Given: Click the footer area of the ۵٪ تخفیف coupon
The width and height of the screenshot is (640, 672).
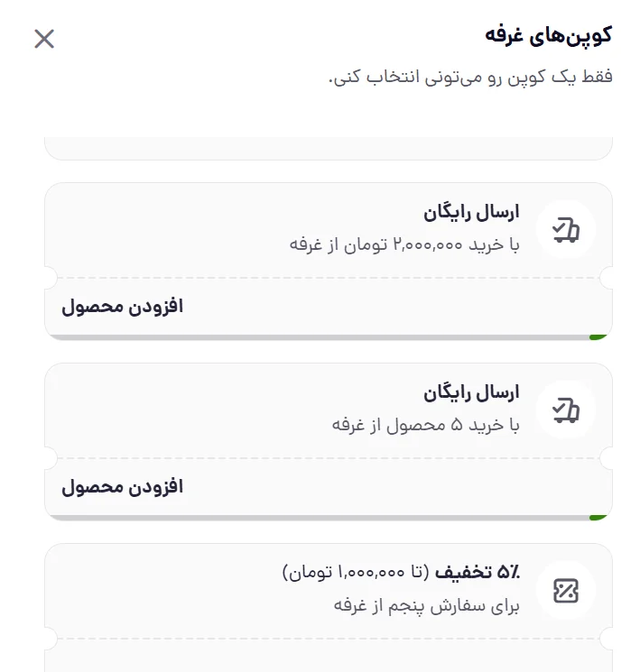Looking at the screenshot, I should coord(328,656).
